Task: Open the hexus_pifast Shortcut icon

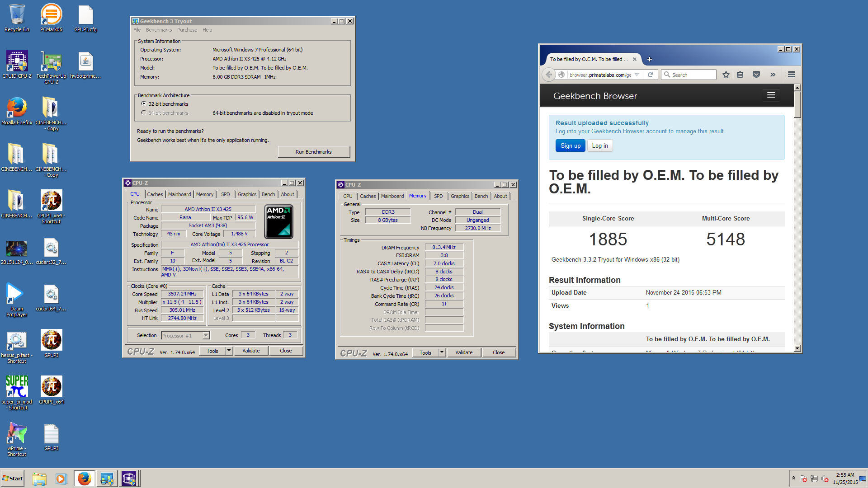Action: coord(17,347)
